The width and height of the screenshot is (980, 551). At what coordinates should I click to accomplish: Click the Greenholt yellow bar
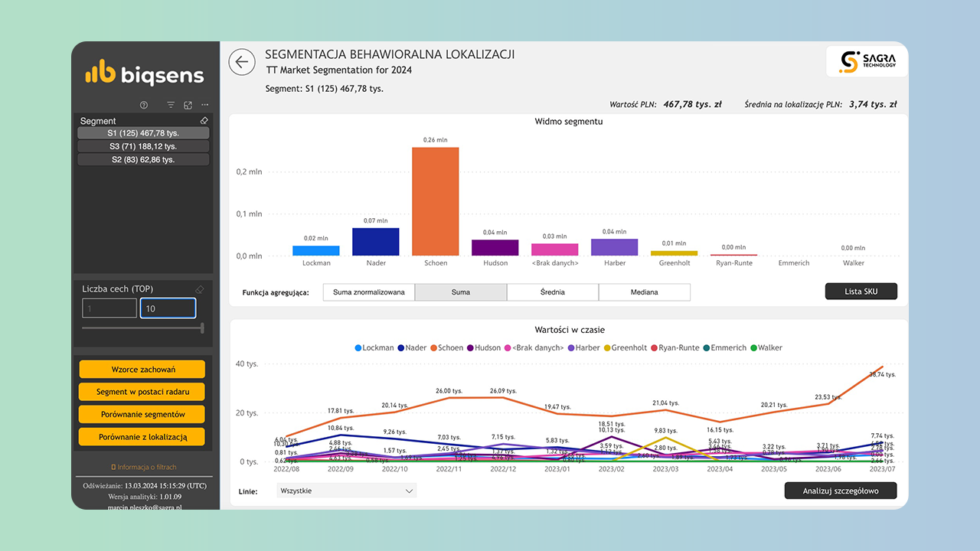675,253
